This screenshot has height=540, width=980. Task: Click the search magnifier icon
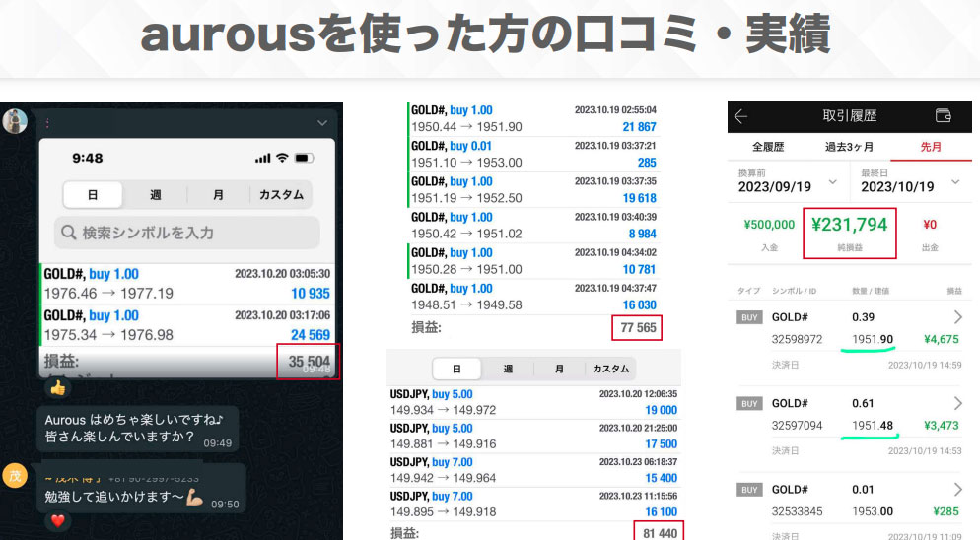[x=69, y=233]
